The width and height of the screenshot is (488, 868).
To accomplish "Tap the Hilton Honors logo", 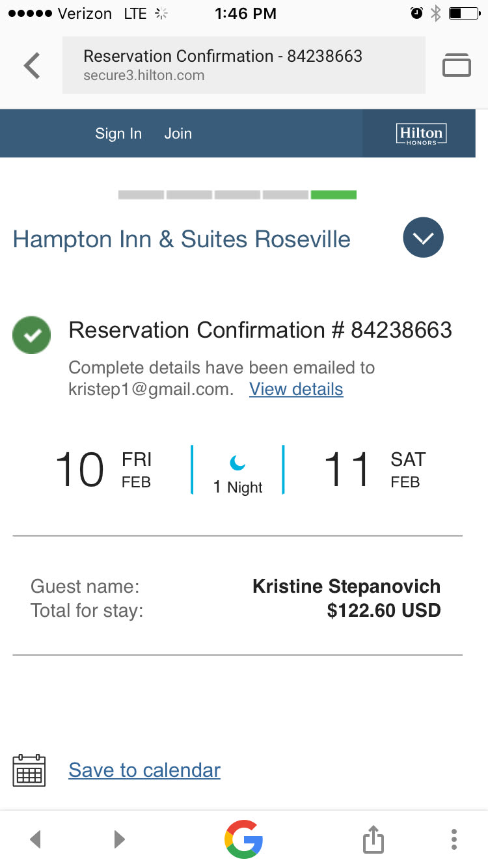I will click(x=421, y=134).
